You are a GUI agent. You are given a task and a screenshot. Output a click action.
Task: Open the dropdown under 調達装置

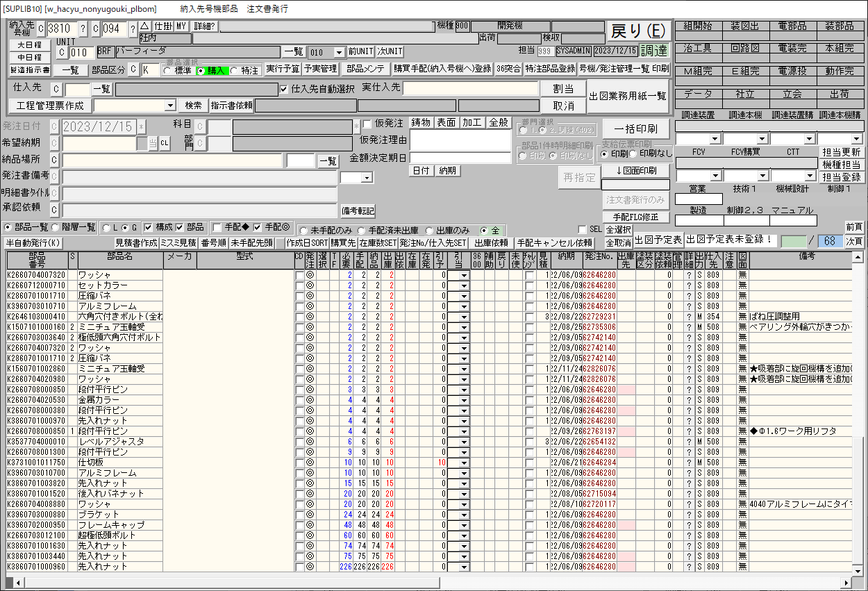coord(715,139)
